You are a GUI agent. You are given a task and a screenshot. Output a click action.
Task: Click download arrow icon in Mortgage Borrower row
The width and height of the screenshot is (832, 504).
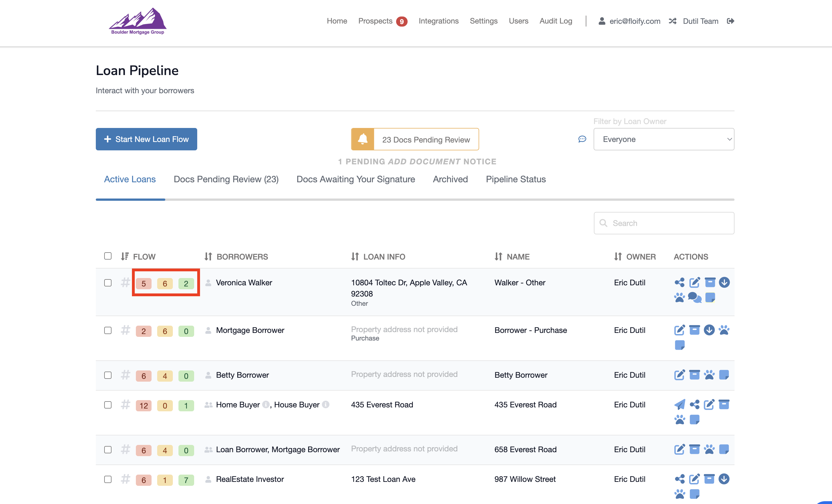pos(709,330)
